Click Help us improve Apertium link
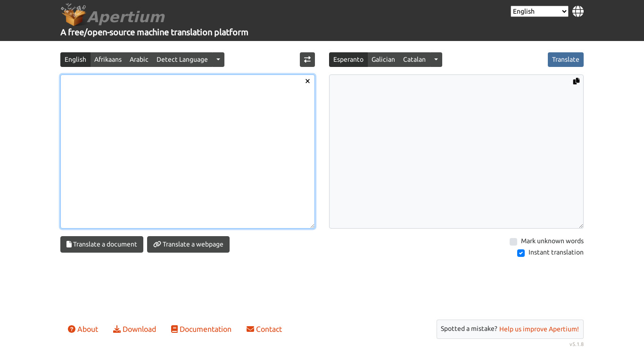644x362 pixels. [x=539, y=329]
